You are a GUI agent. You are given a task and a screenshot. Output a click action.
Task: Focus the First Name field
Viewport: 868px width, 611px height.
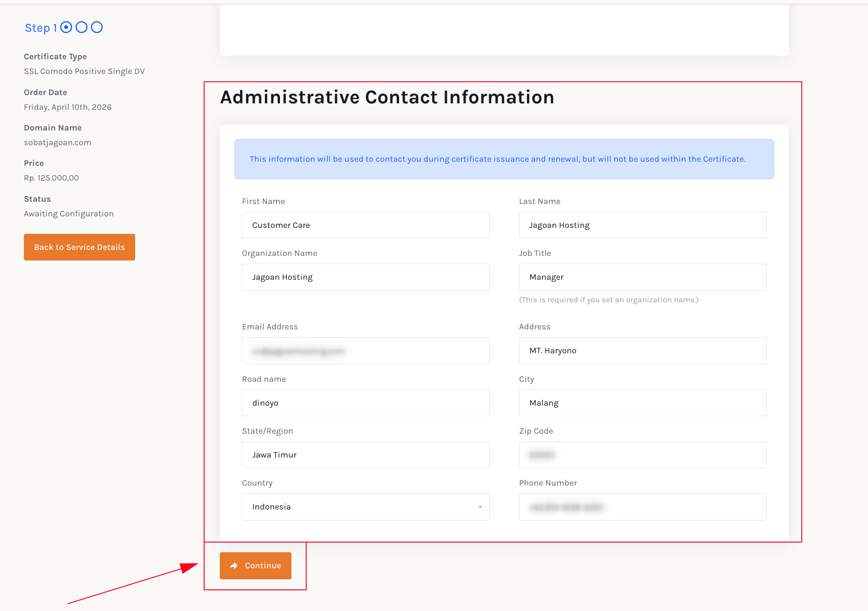[x=365, y=225]
